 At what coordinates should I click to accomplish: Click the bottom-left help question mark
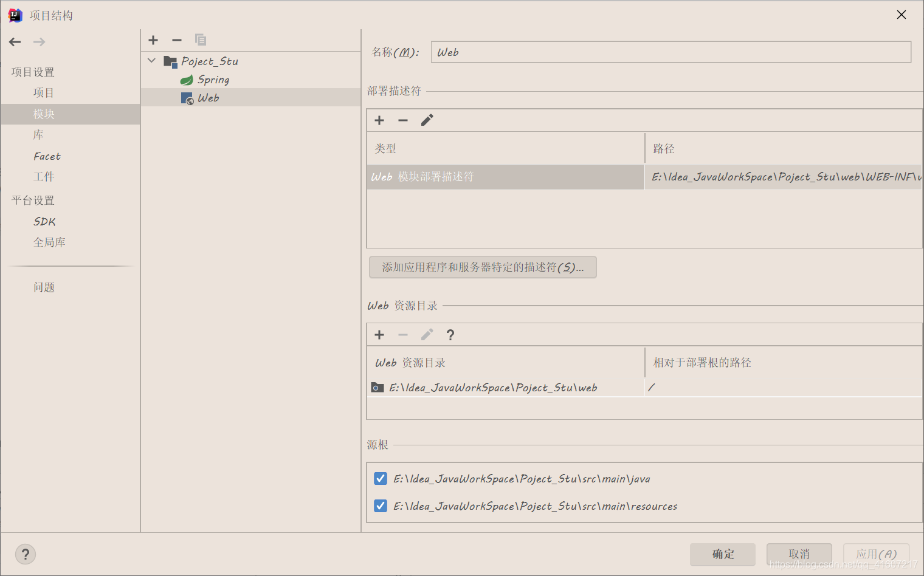click(x=25, y=554)
